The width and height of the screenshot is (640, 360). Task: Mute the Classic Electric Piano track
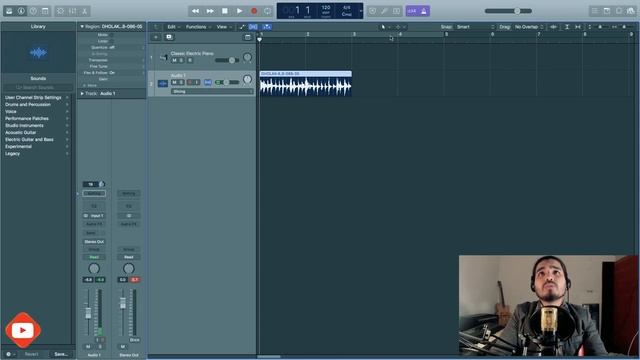174,60
